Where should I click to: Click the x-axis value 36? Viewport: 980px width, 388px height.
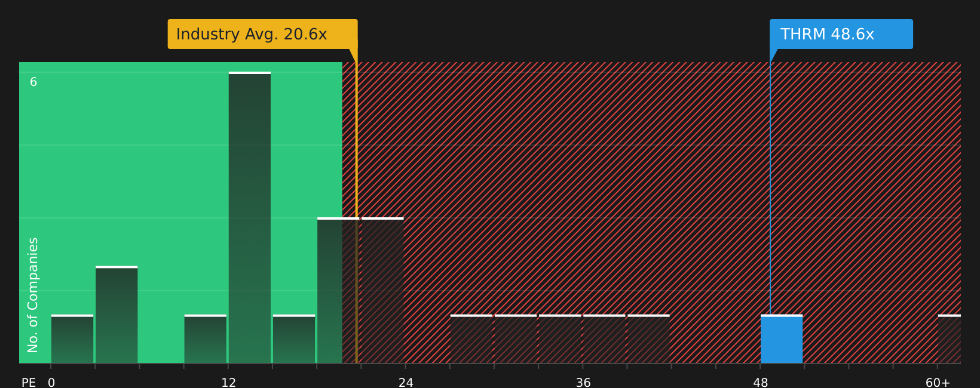pyautogui.click(x=583, y=382)
